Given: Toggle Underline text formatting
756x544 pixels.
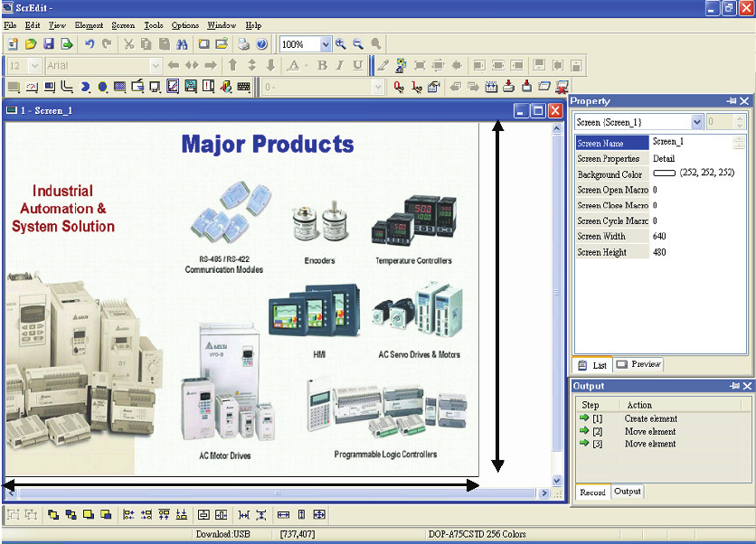Looking at the screenshot, I should [x=358, y=65].
